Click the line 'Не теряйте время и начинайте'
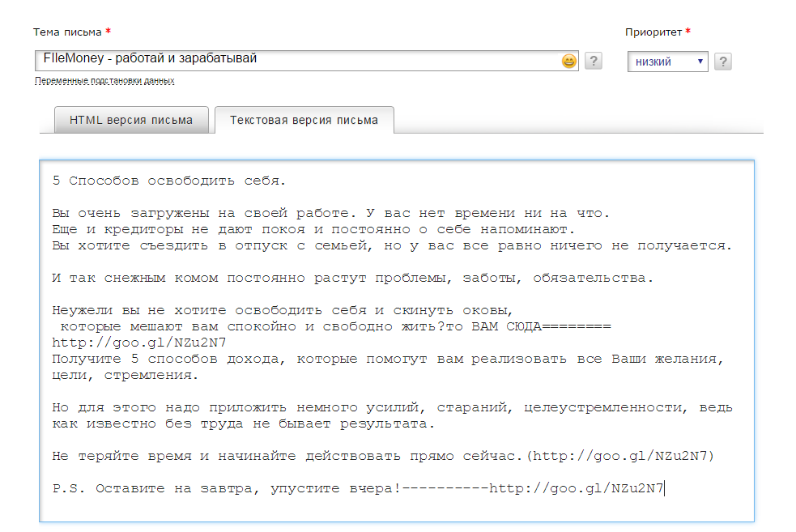This screenshot has height=532, width=796. pos(383,457)
